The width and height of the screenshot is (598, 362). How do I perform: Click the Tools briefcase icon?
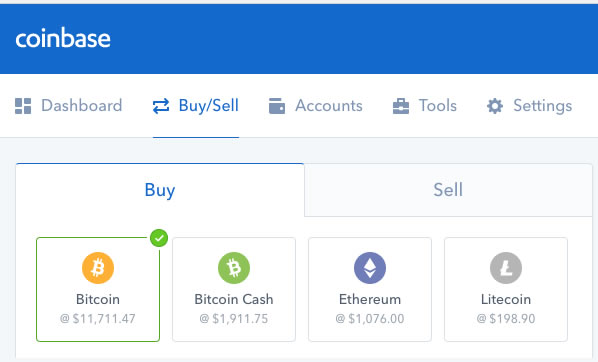(401, 106)
